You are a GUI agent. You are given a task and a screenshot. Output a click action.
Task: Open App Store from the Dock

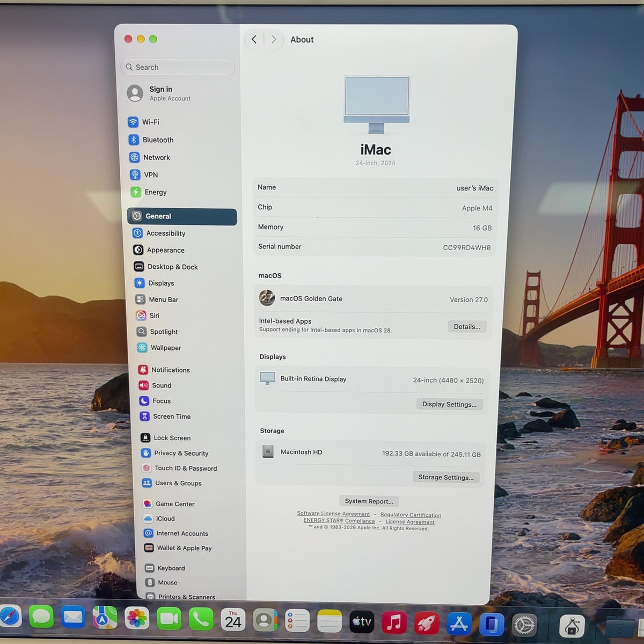[x=459, y=624]
